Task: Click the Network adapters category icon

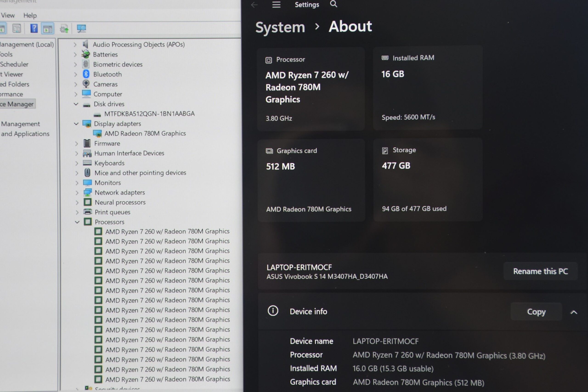Action: [x=88, y=192]
